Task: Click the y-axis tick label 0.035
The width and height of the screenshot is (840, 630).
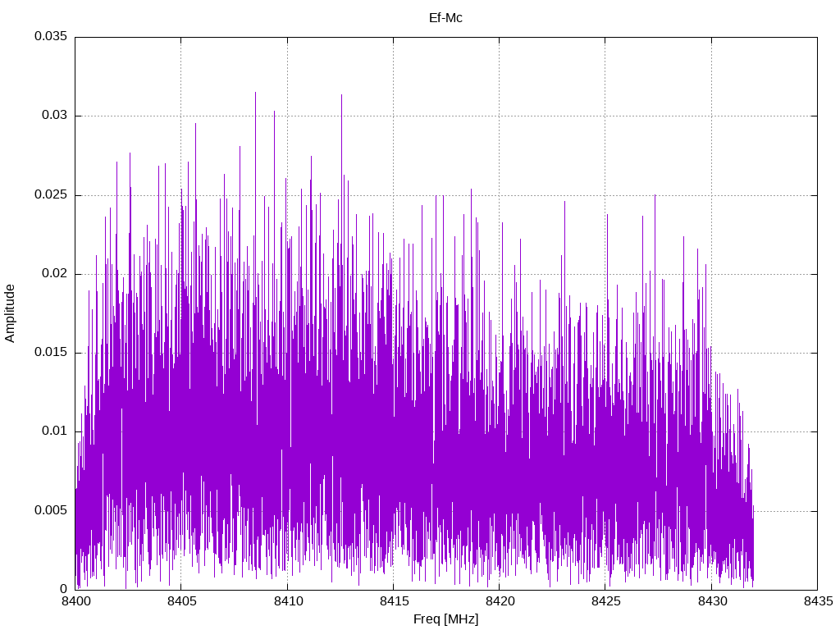Action: 51,36
